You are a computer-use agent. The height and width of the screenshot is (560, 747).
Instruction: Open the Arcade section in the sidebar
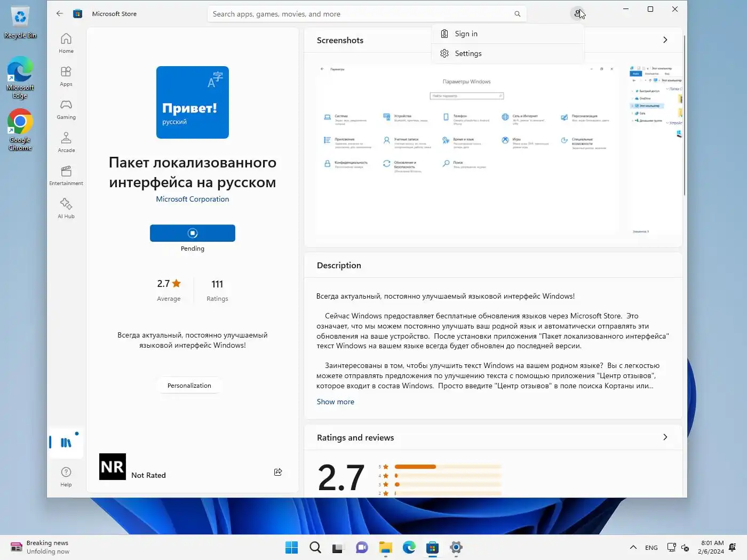click(x=66, y=142)
